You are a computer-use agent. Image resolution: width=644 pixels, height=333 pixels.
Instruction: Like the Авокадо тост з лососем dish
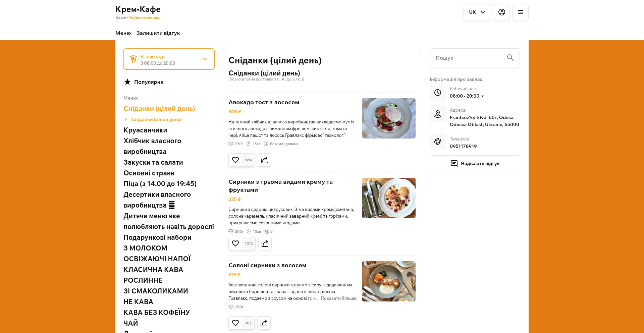tap(235, 160)
